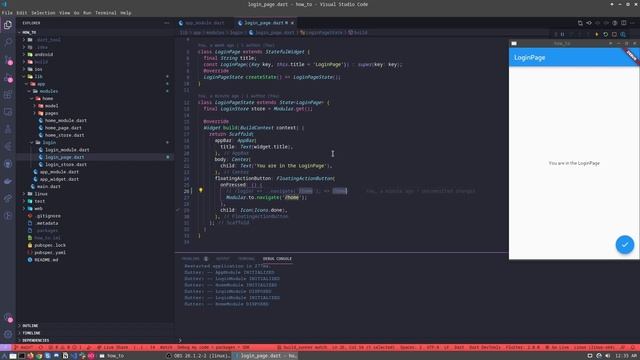Image resolution: width=640 pixels, height=360 pixels.
Task: Open README.md in the explorer
Action: click(x=95, y=260)
